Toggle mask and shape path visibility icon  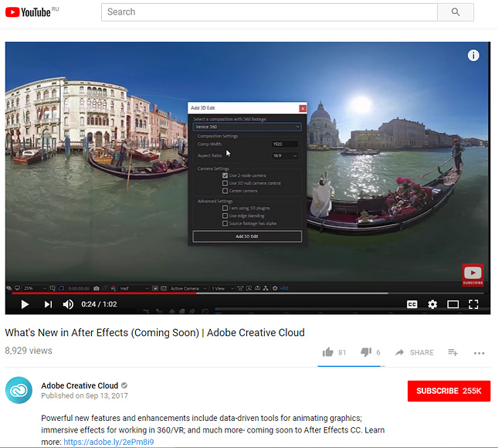pos(61,288)
